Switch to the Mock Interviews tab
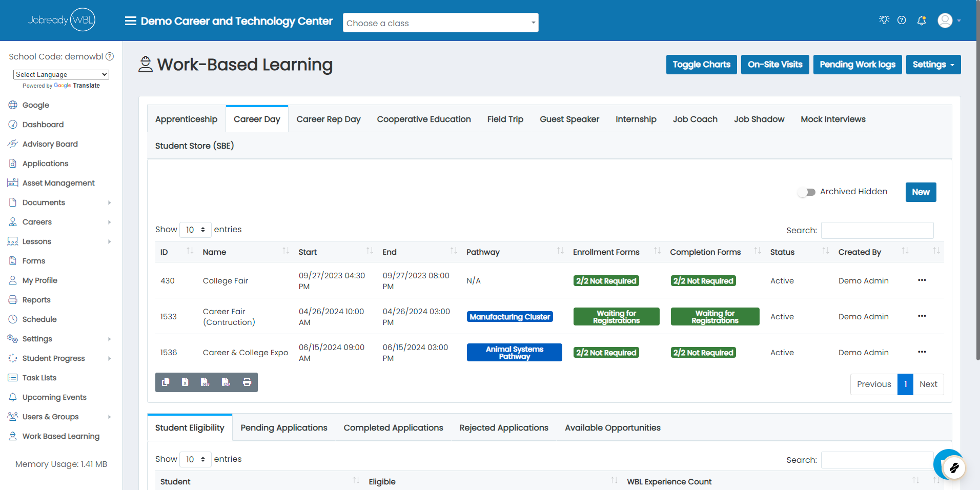Image resolution: width=980 pixels, height=490 pixels. click(833, 119)
